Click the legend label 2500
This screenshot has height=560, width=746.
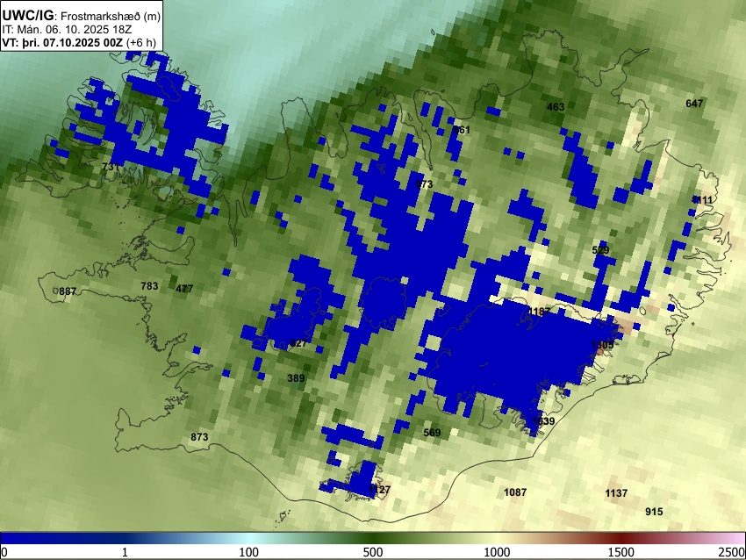pyautogui.click(x=733, y=552)
